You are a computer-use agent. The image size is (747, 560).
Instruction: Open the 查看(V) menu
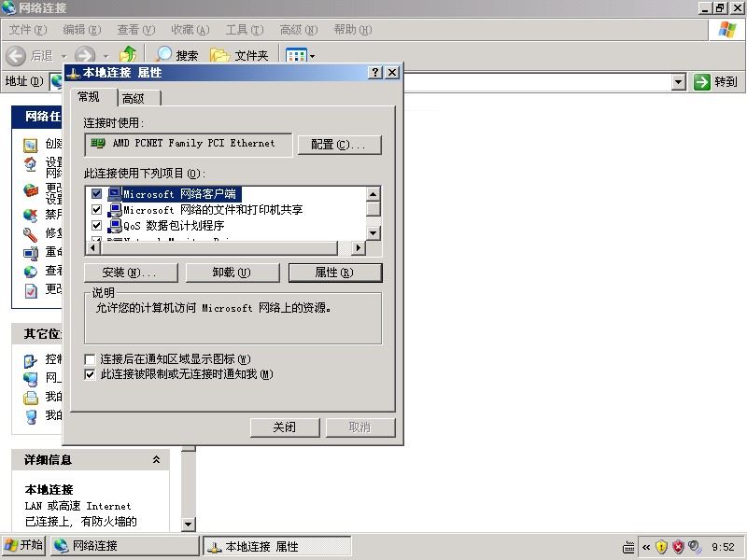(x=136, y=30)
